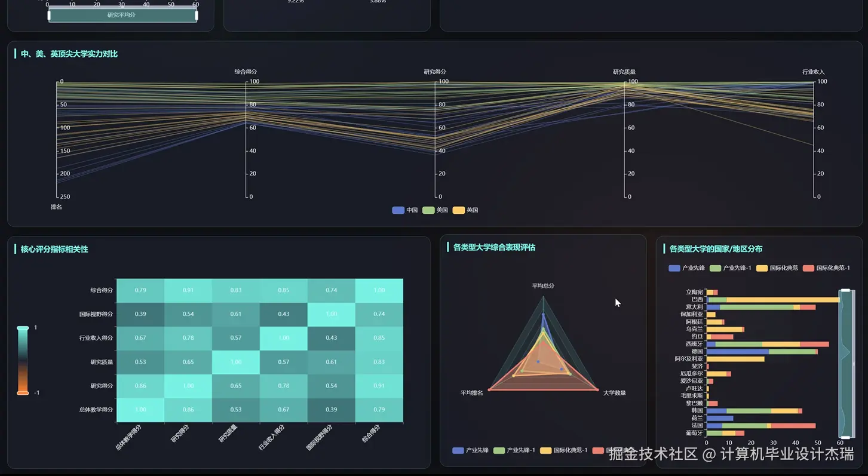Click heatmap cell 0.43 in the 国际视野得分 row

click(284, 314)
